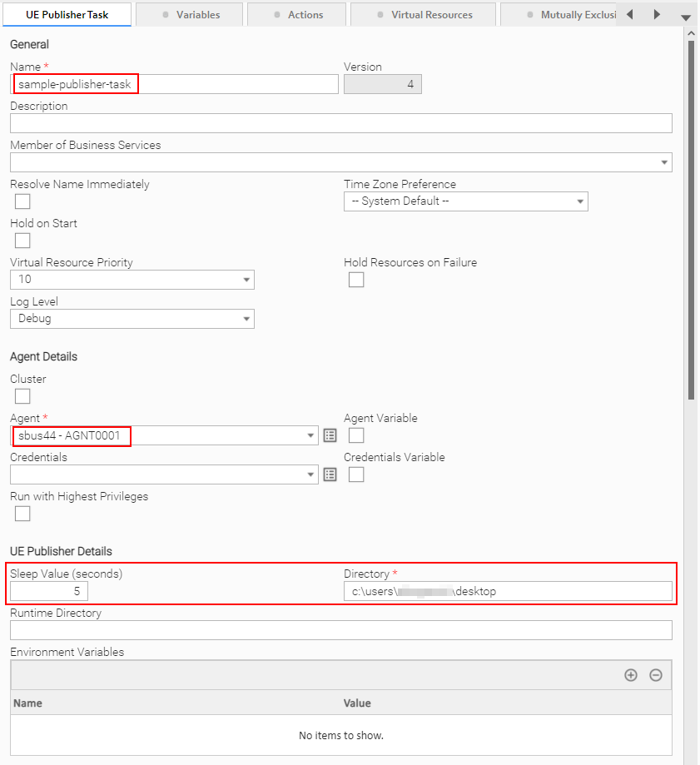Toggle Hold on Start checkbox
700x765 pixels.
[x=22, y=241]
